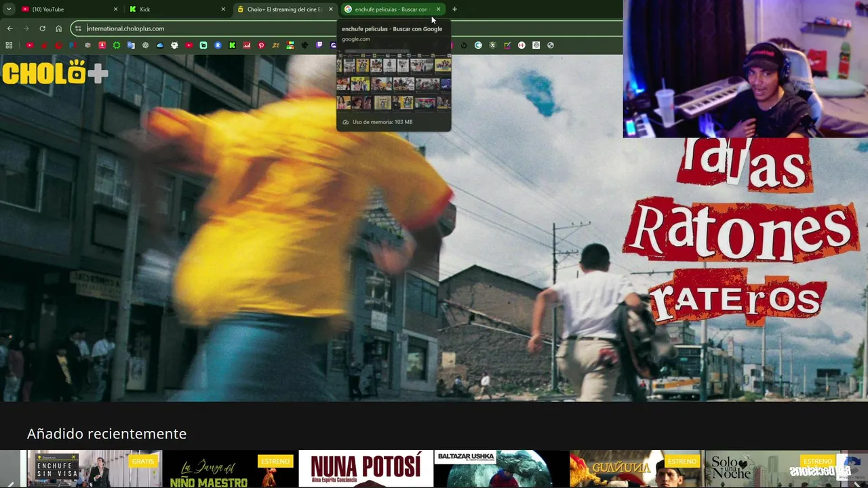868x488 pixels.
Task: Open the pencil note bookmark icon
Action: coord(507,45)
